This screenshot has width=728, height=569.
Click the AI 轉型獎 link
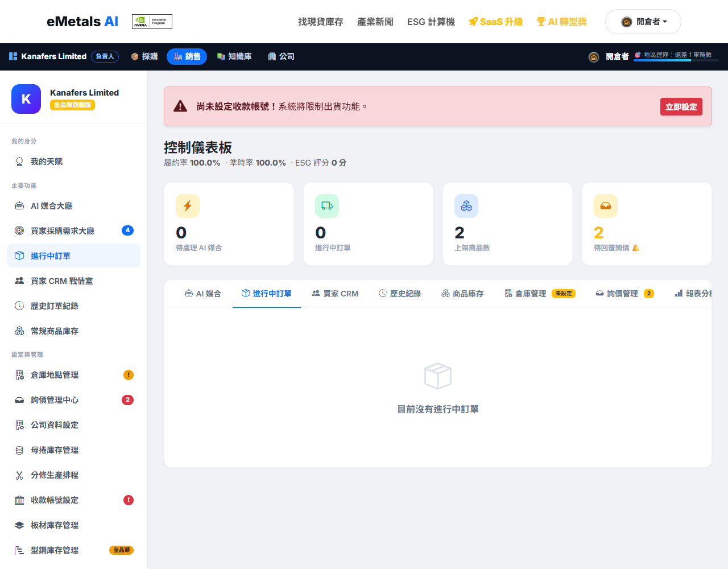click(561, 22)
